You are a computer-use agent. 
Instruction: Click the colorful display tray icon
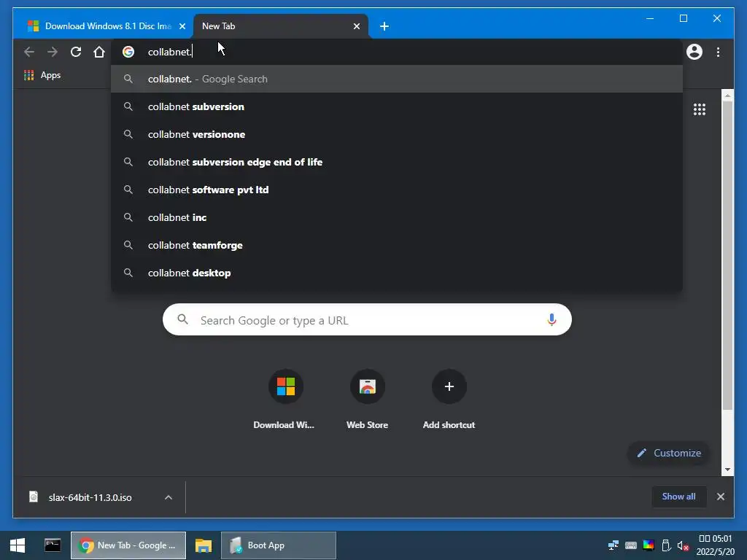(x=649, y=545)
